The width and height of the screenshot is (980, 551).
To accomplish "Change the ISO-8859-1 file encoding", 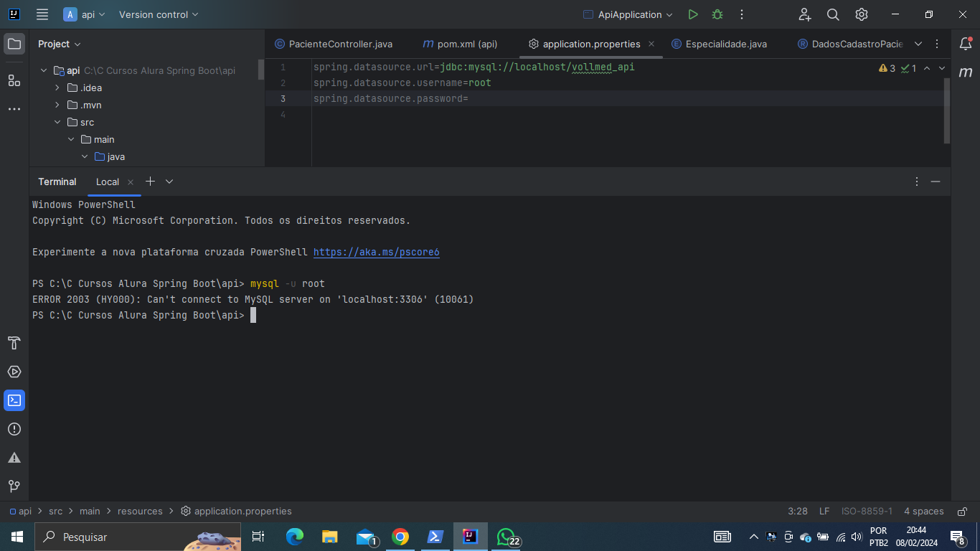I will click(867, 512).
